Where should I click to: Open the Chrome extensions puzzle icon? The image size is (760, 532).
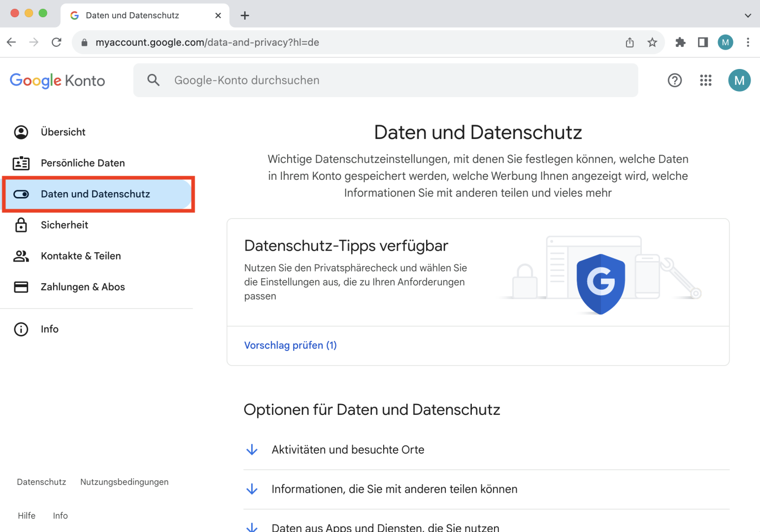click(680, 42)
